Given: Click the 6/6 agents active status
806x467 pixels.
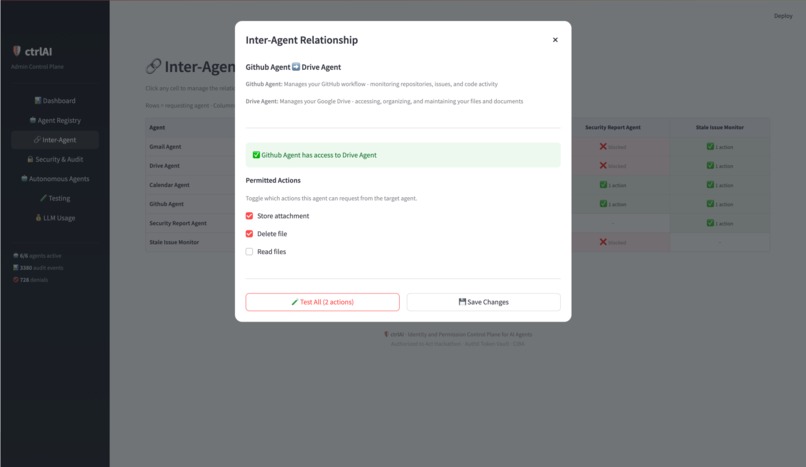Looking at the screenshot, I should 37,255.
